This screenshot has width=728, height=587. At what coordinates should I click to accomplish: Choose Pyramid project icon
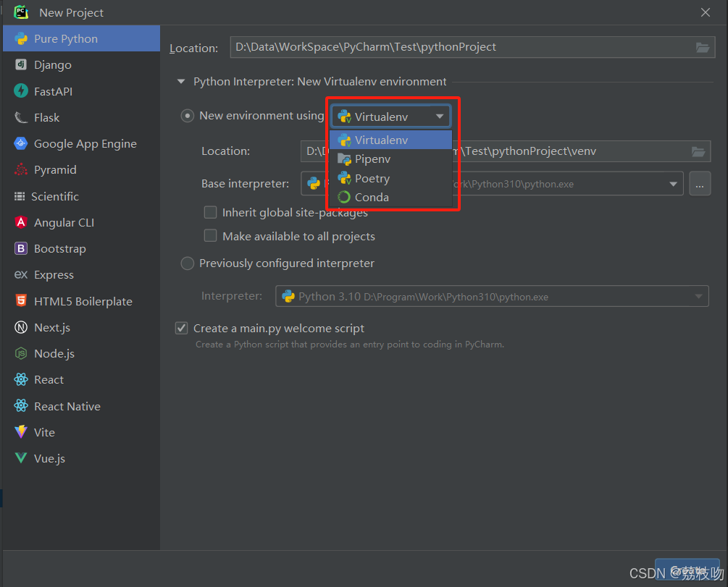[x=21, y=170]
